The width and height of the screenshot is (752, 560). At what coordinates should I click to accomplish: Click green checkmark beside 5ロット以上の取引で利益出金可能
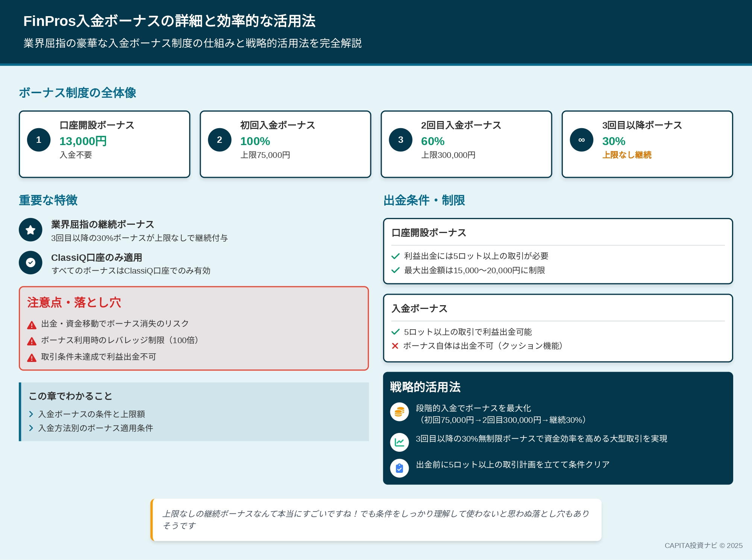click(x=395, y=332)
